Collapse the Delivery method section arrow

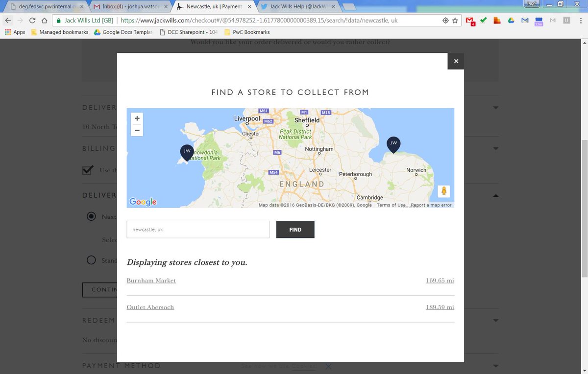coord(495,195)
